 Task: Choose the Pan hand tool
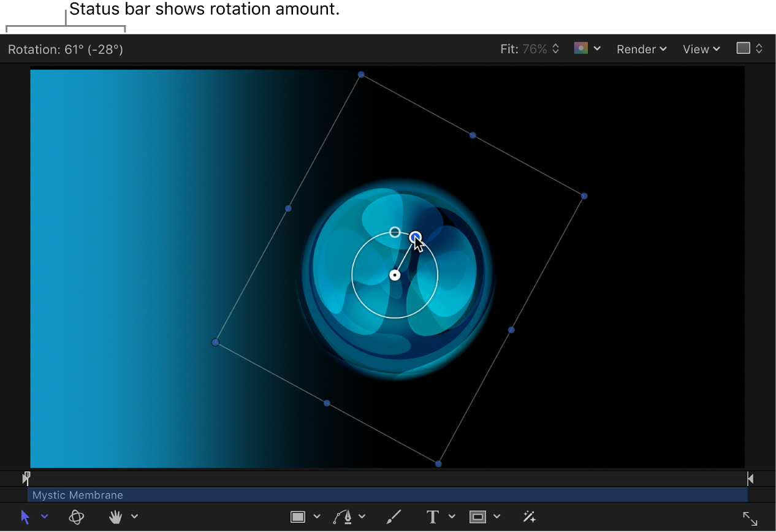point(114,517)
